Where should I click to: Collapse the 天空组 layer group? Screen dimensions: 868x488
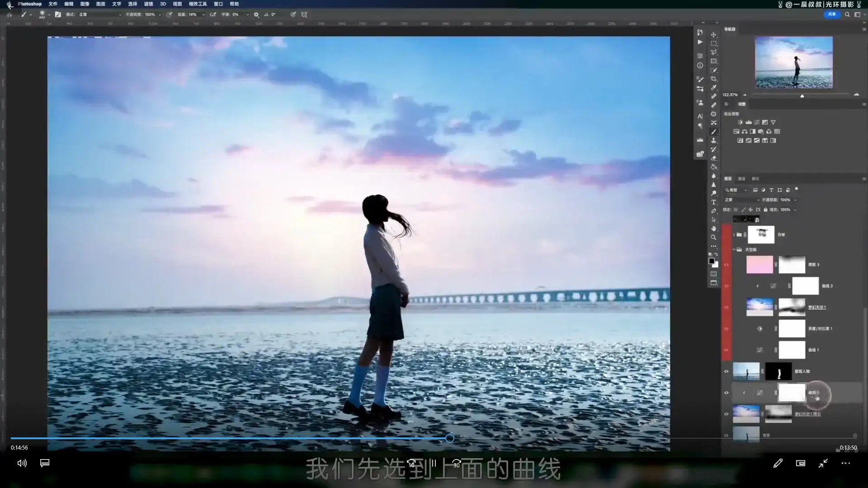[x=733, y=249]
